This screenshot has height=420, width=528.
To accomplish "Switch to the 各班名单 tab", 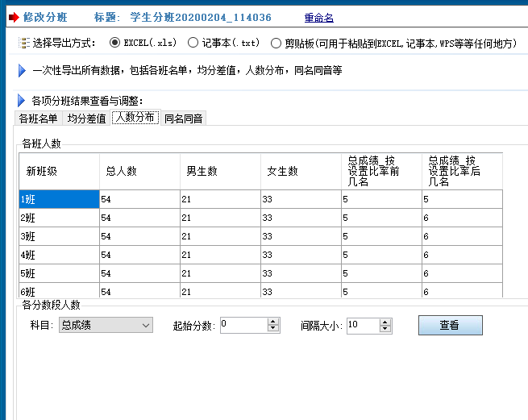I will (x=39, y=119).
